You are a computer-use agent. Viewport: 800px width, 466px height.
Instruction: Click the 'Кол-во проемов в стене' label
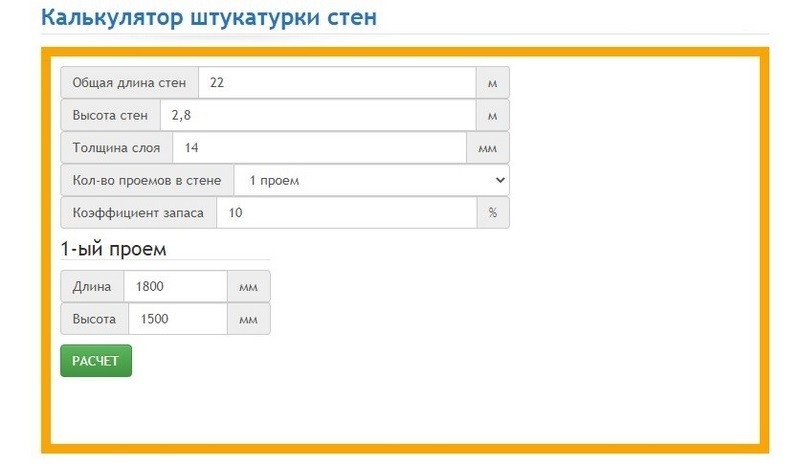(147, 180)
